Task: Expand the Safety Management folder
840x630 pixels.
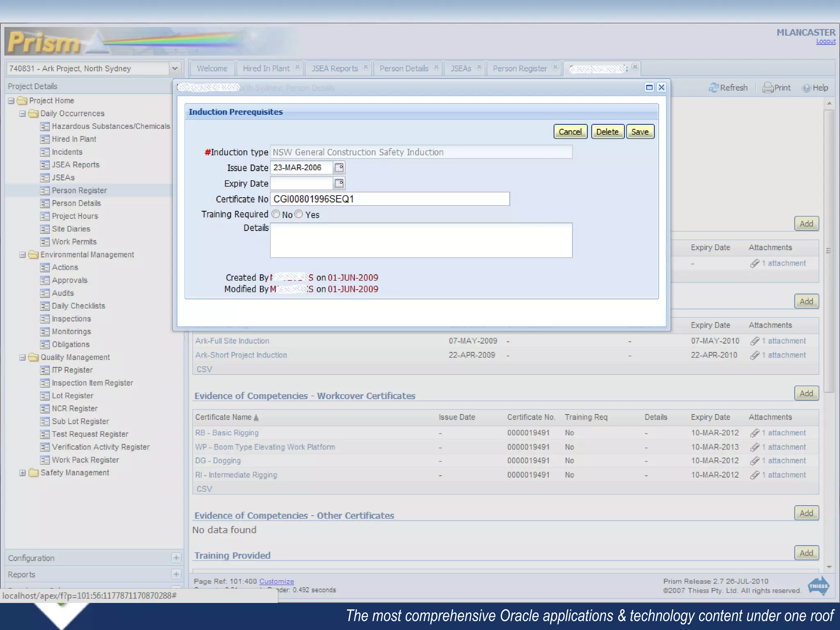Action: click(23, 473)
